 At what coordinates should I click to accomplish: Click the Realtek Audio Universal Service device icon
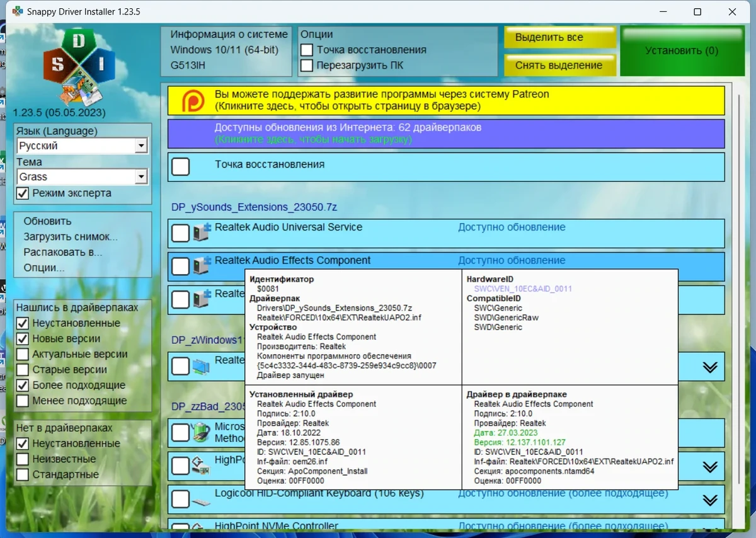point(202,232)
